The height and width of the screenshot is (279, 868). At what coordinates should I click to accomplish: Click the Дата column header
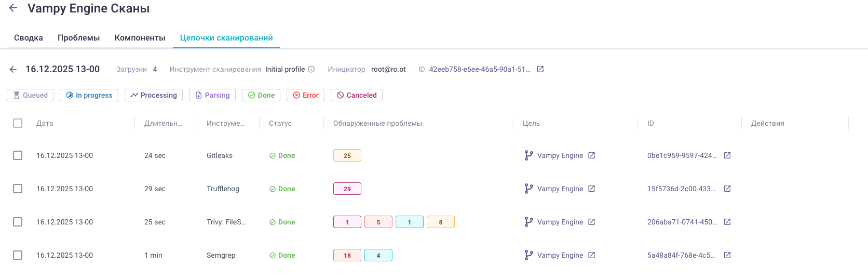click(45, 123)
